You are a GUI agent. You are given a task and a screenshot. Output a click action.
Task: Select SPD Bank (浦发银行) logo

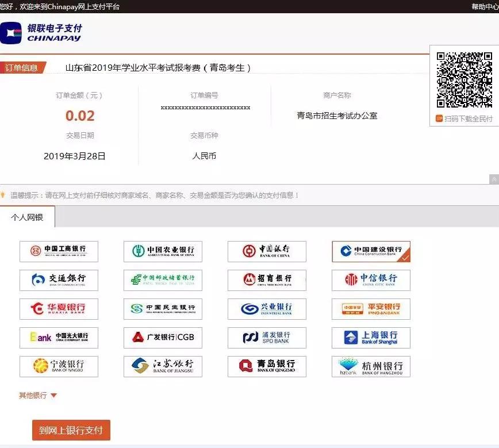[x=267, y=338]
